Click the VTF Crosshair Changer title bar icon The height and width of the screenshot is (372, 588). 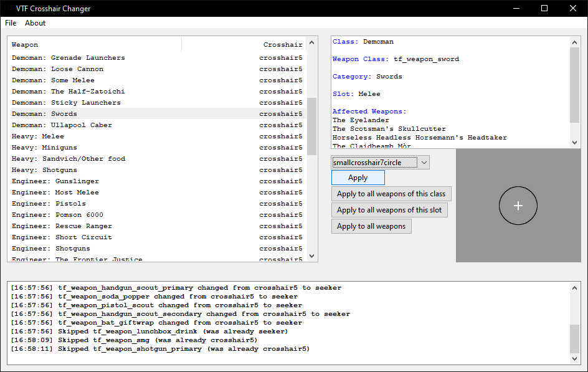7,8
